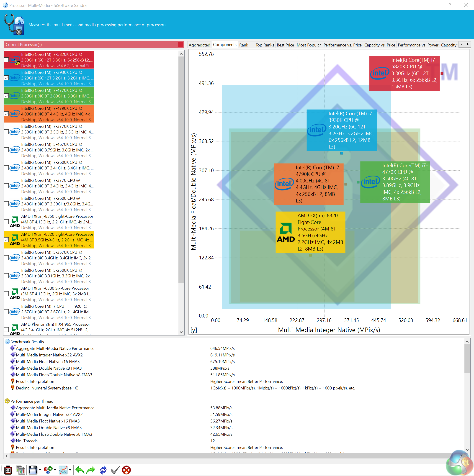474x476 pixels.
Task: Expand dropdown arrow beside the chart icon
Action: point(70,470)
